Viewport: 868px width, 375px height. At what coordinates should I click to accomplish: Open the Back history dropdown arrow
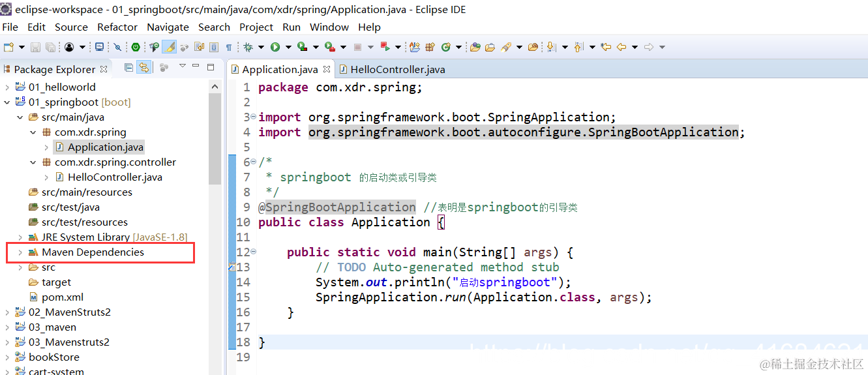635,47
